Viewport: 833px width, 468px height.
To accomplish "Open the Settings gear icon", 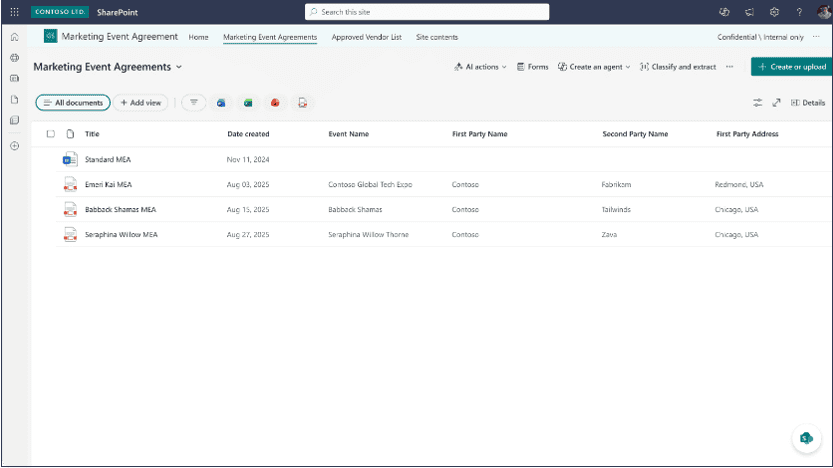I will tap(774, 12).
